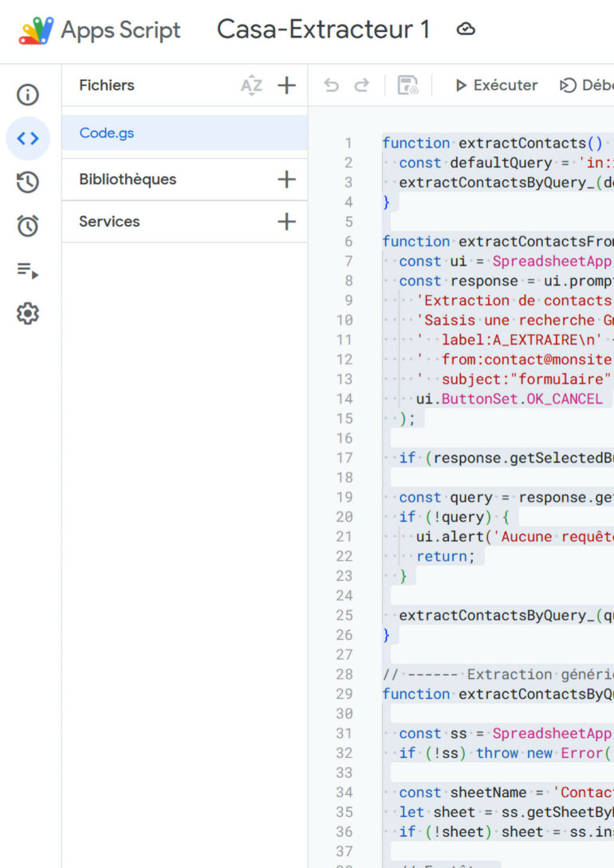The width and height of the screenshot is (614, 868).
Task: Save project with the disk icon
Action: coord(408,85)
